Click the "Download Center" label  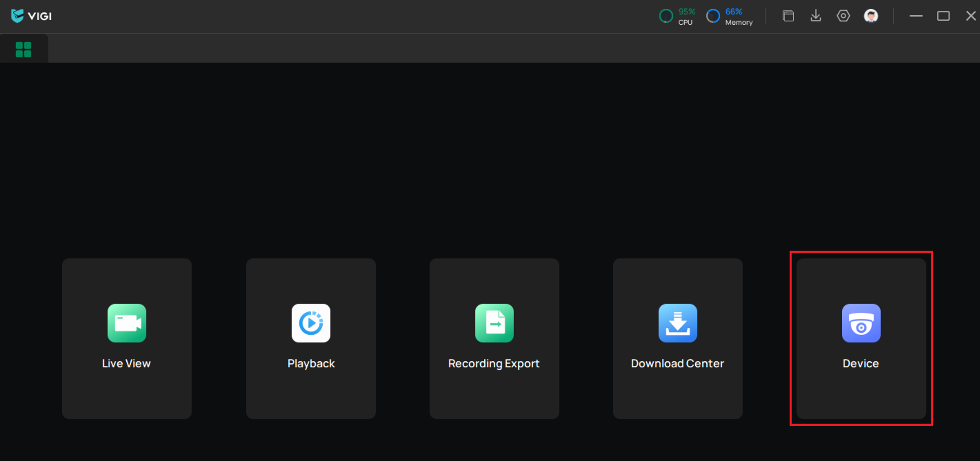pyautogui.click(x=678, y=364)
